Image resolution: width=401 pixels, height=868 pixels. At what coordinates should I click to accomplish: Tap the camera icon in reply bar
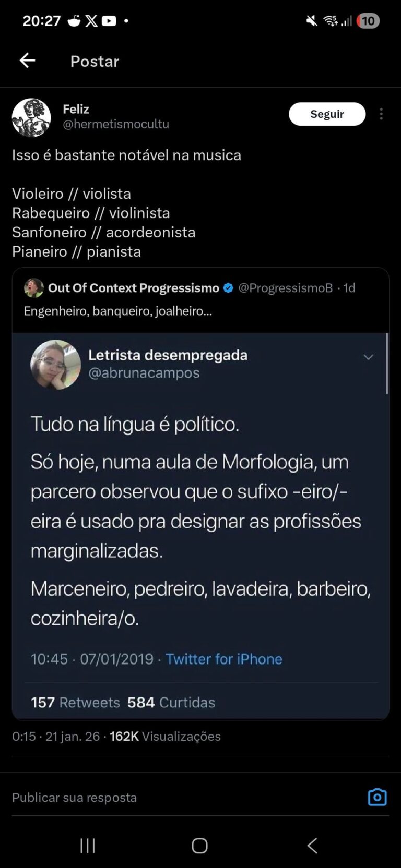[377, 797]
